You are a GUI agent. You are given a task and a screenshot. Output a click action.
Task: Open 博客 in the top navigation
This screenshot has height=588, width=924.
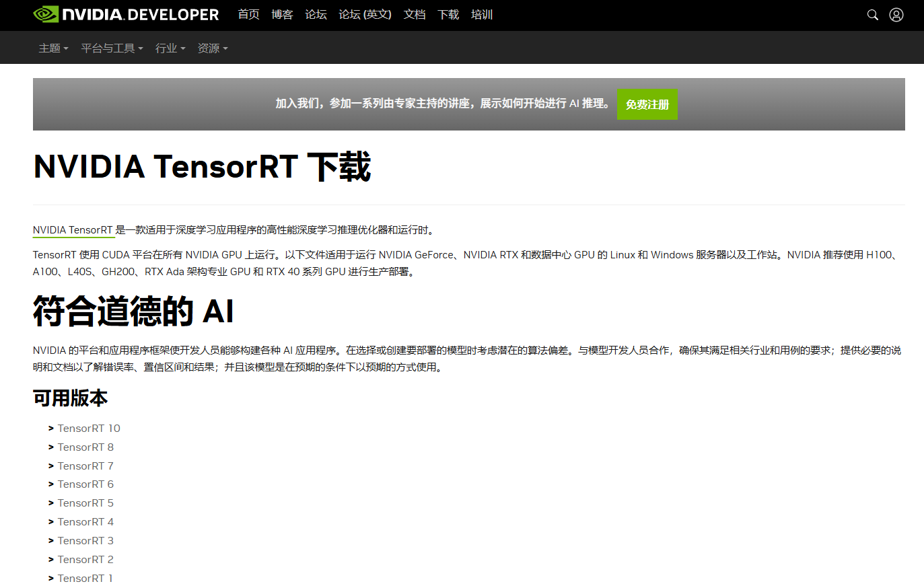[282, 15]
